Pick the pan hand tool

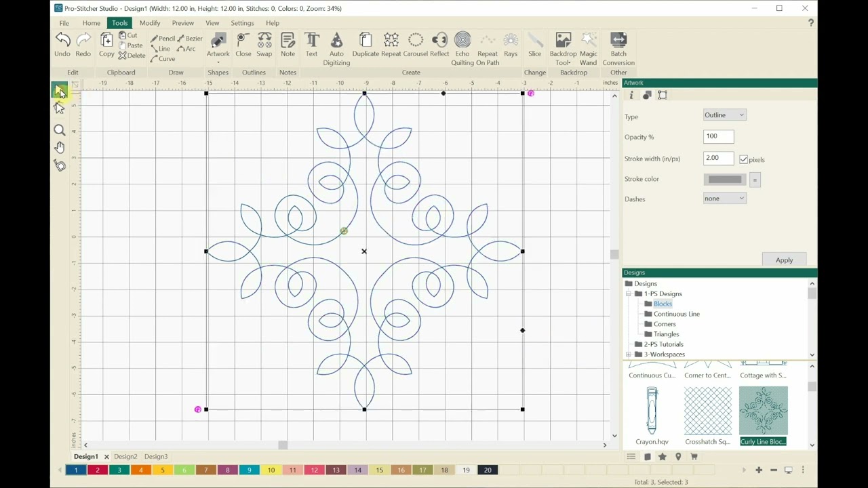pos(60,147)
